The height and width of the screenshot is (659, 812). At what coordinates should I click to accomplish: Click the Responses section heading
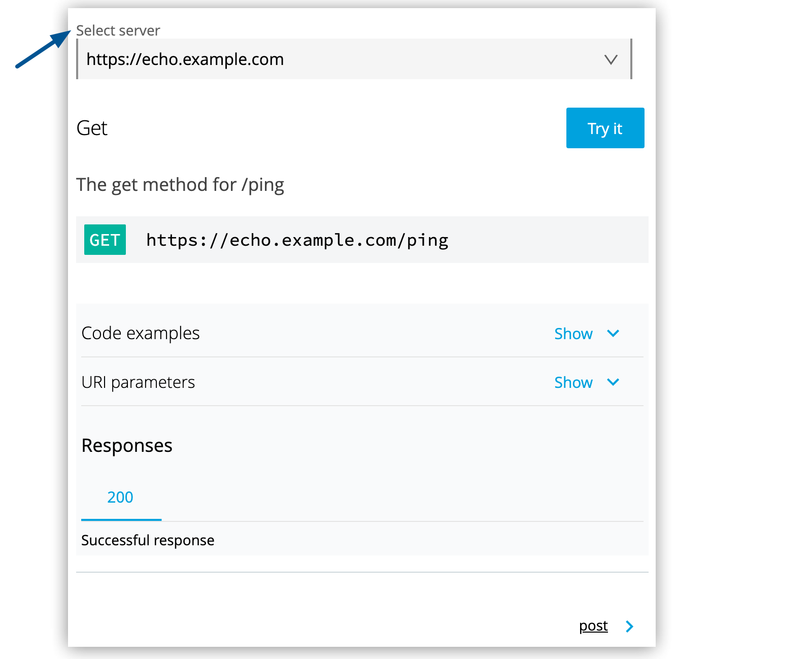[127, 445]
